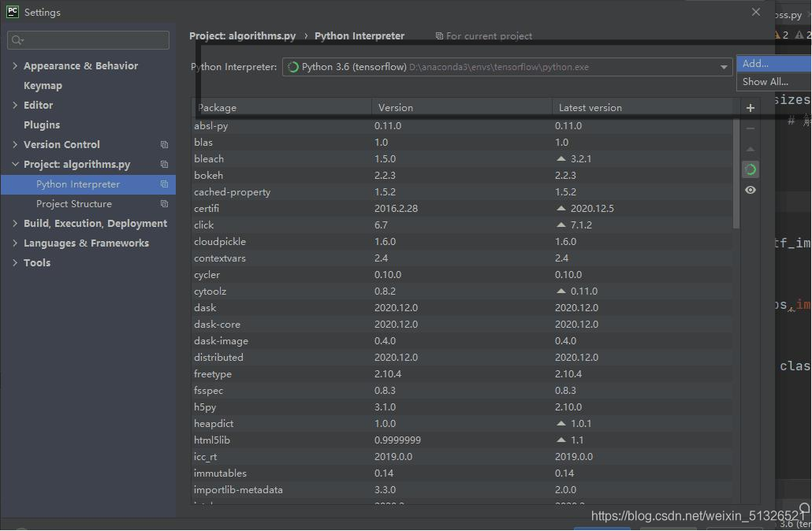Viewport: 812px width, 531px height.
Task: Expand the Version Control section
Action: click(x=14, y=144)
